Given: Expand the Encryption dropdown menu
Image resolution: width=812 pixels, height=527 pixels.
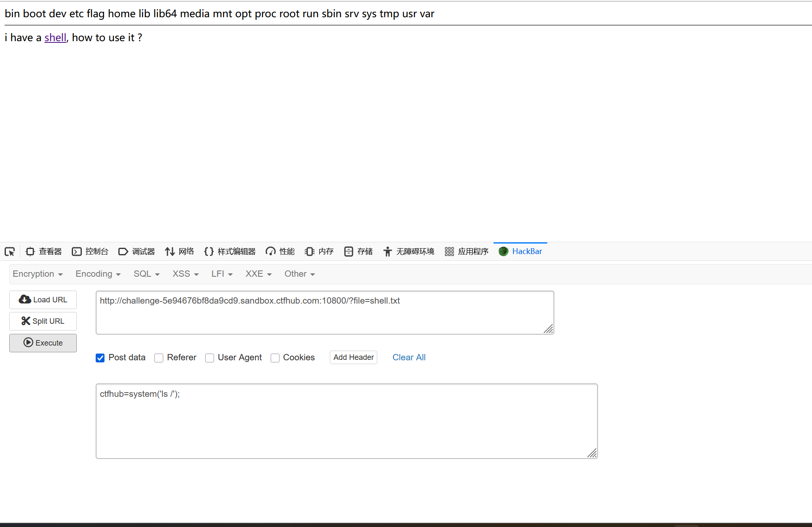Looking at the screenshot, I should click(x=37, y=274).
